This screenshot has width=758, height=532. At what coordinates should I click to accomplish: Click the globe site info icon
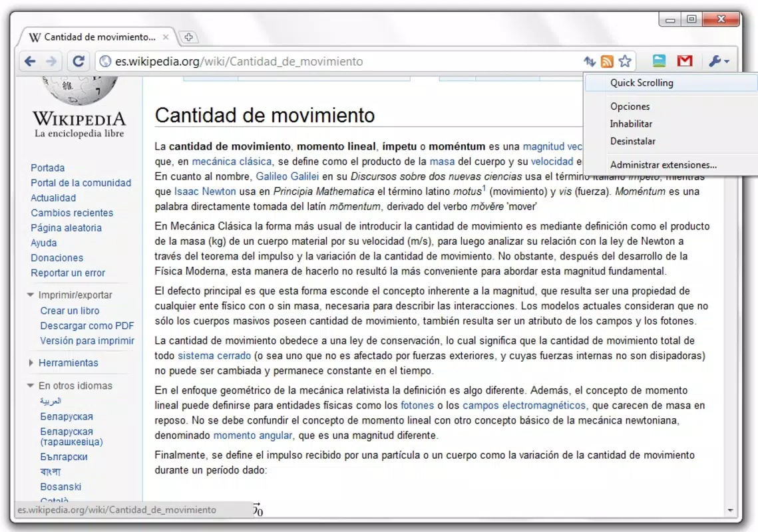(105, 61)
